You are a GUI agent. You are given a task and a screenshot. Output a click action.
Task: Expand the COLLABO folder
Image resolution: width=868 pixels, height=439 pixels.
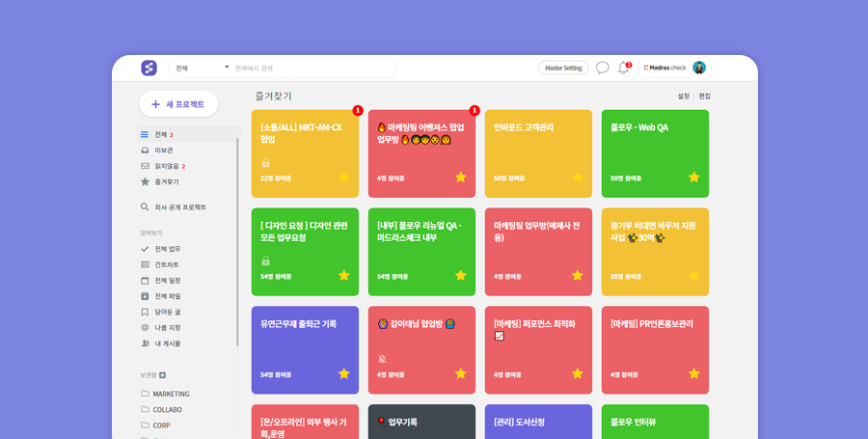[x=167, y=409]
